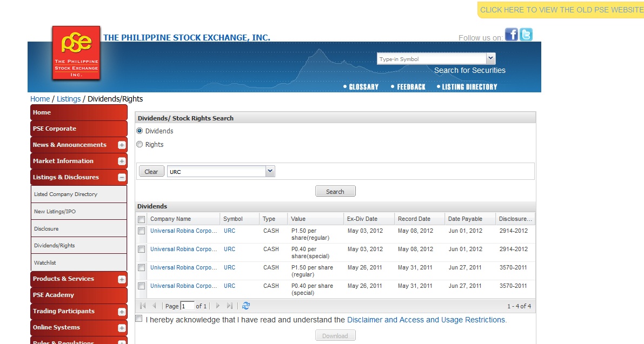Expand Products & Services plus icon
Image resolution: width=644 pixels, height=344 pixels.
point(122,279)
